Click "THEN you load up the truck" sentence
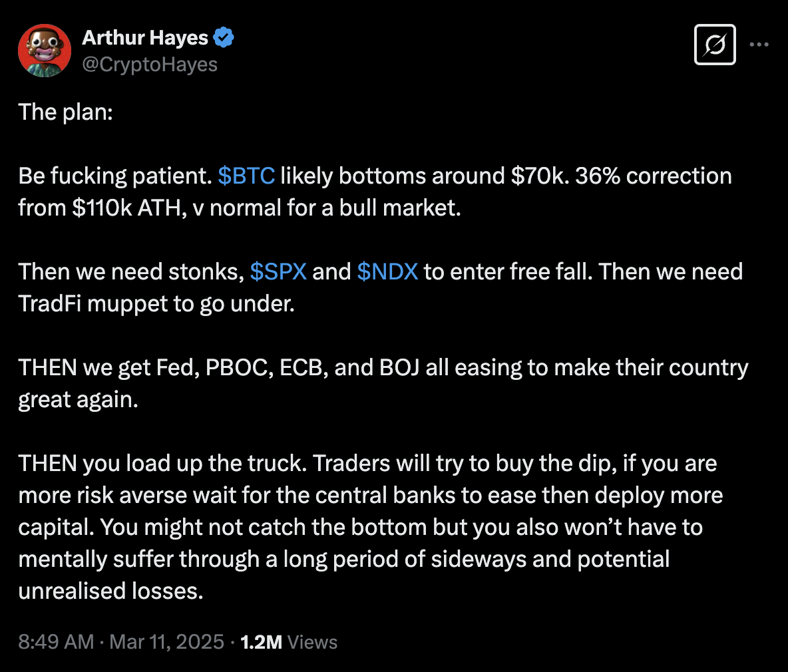The width and height of the screenshot is (788, 672). click(162, 463)
